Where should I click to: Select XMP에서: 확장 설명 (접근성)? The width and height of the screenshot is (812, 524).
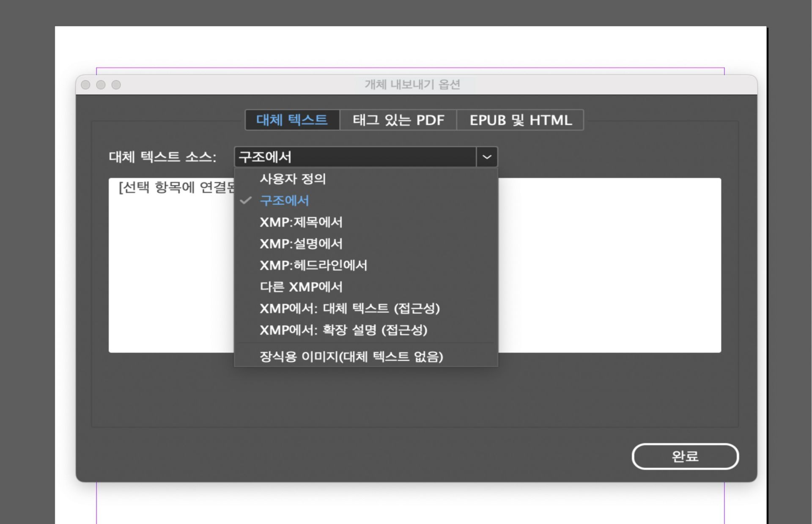pos(344,331)
